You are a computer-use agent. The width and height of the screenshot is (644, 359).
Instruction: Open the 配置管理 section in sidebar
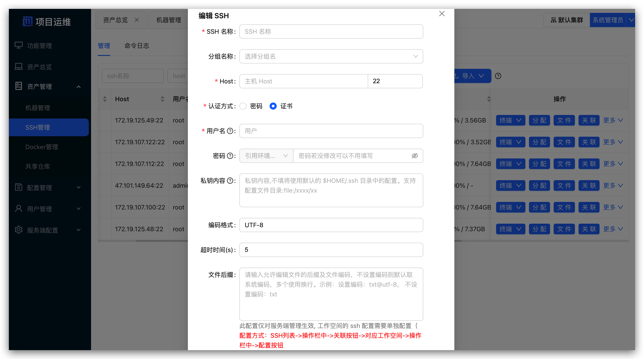39,188
